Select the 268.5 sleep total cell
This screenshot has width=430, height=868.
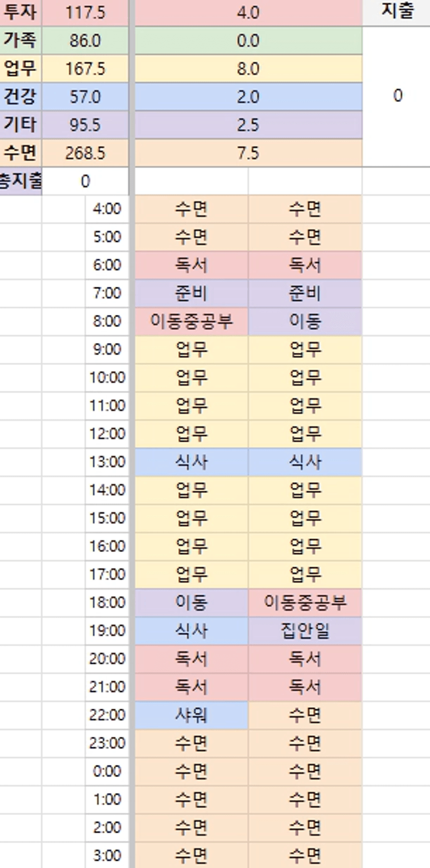(x=85, y=153)
